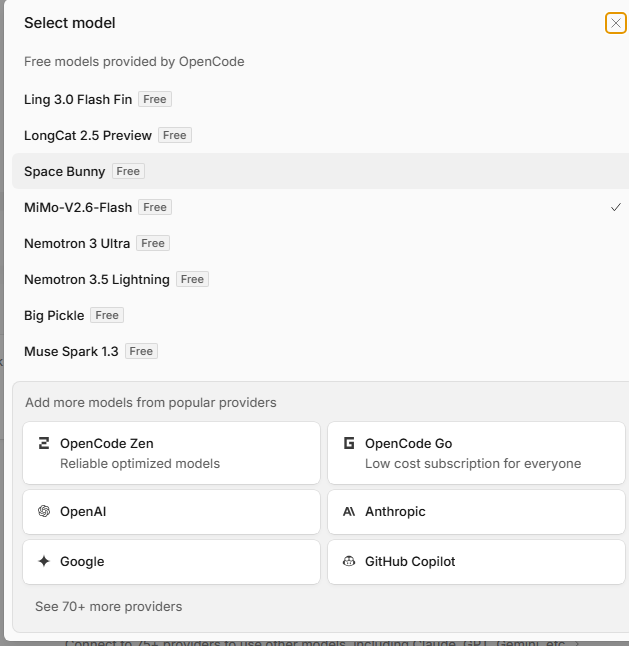The image size is (629, 646).
Task: Choose Nemotron 3 Ultra model
Action: coord(320,243)
